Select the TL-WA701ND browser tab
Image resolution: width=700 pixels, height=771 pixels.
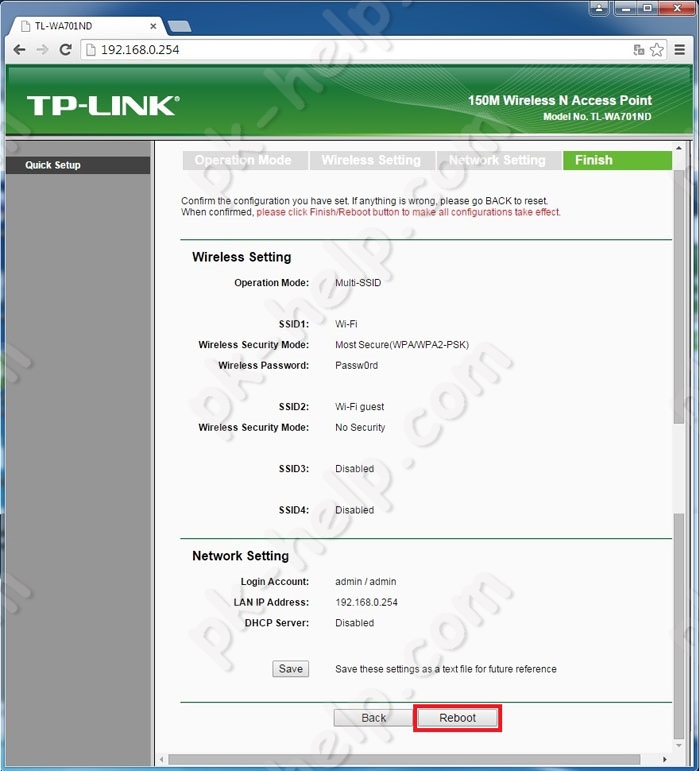(x=88, y=26)
